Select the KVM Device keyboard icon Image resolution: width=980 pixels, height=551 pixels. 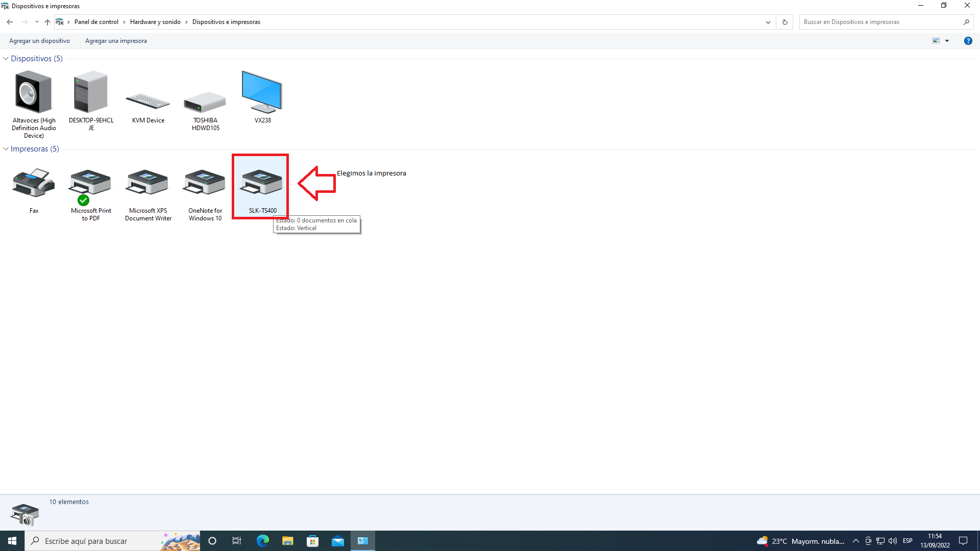point(148,101)
